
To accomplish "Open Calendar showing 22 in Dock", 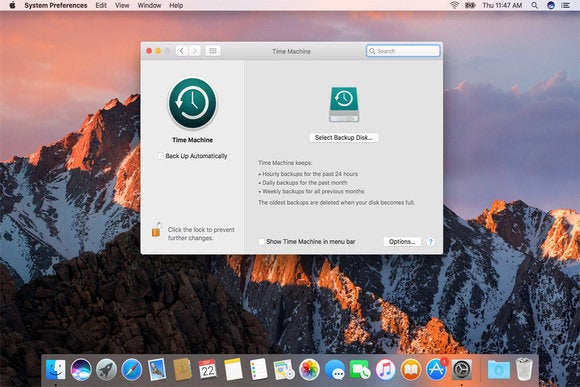I will tap(207, 369).
